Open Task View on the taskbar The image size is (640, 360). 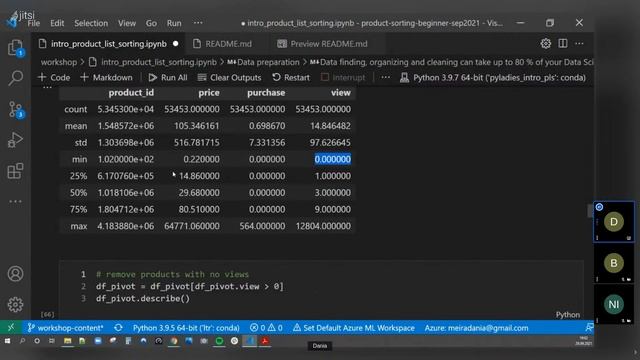click(x=52, y=341)
